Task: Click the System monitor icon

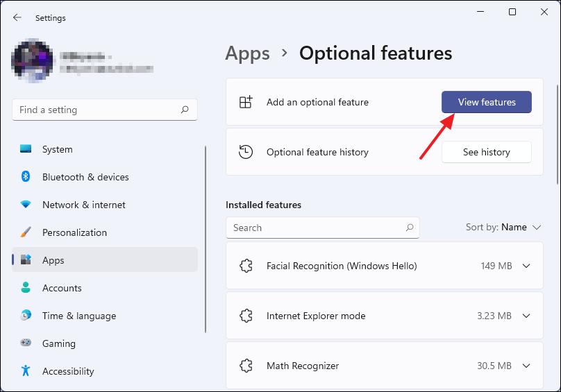Action: pyautogui.click(x=26, y=149)
